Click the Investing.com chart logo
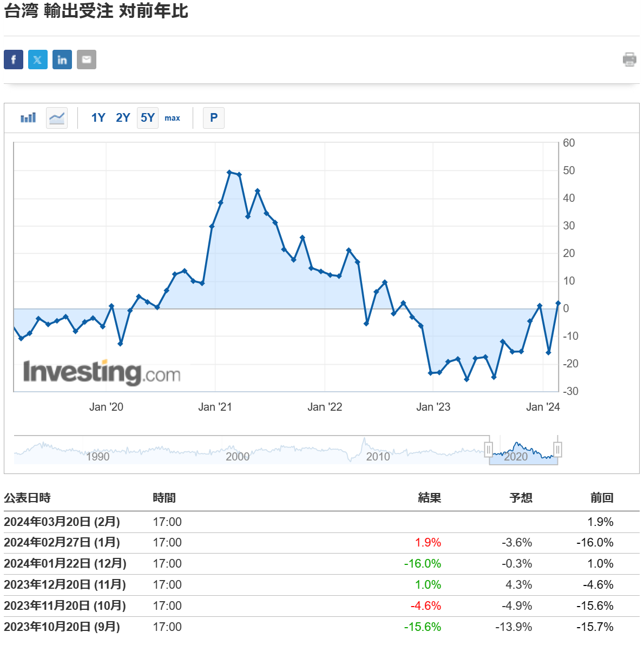The width and height of the screenshot is (644, 645). [x=102, y=373]
